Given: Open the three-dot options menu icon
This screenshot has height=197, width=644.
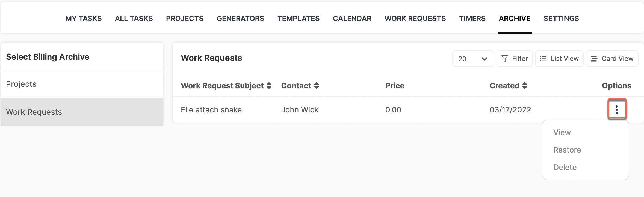Looking at the screenshot, I should pos(617,109).
